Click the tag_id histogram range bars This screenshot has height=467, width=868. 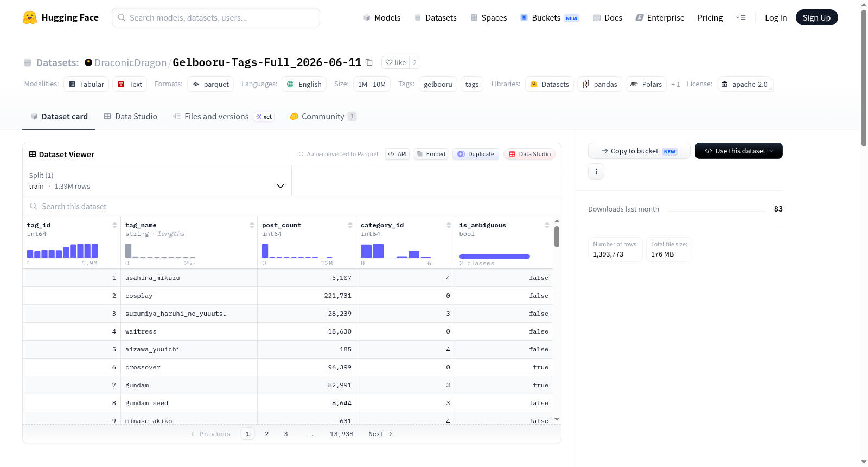coord(62,250)
